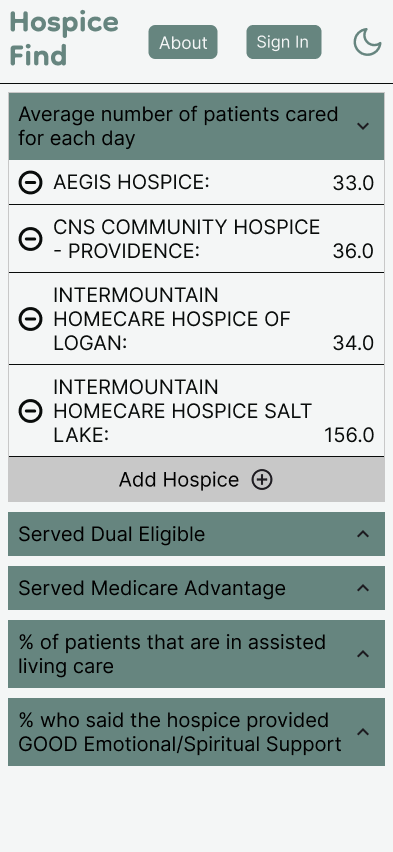Select the AEGIS HOSPICE value 33.0
This screenshot has height=852, width=393.
353,183
